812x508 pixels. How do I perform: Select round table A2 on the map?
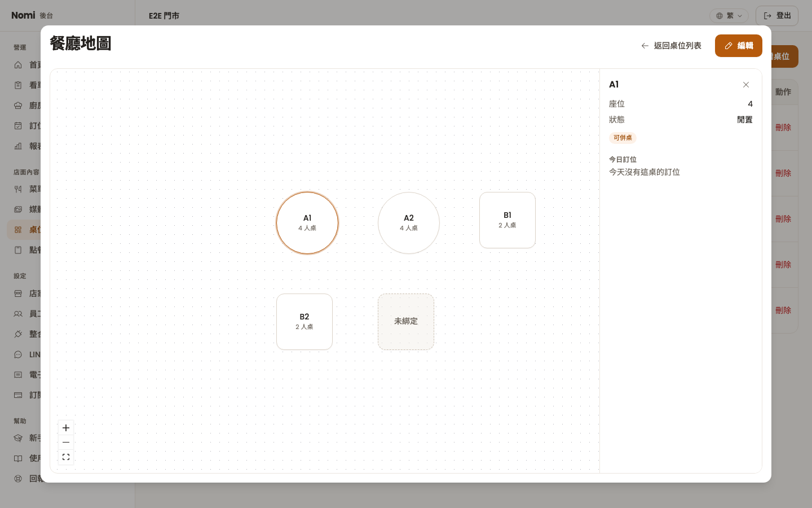[409, 223]
